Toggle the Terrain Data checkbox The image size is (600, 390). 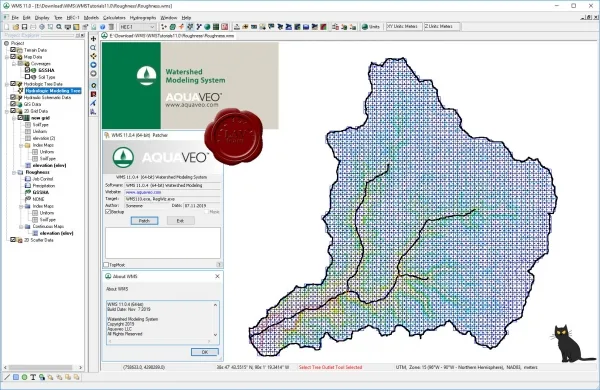tap(13, 50)
